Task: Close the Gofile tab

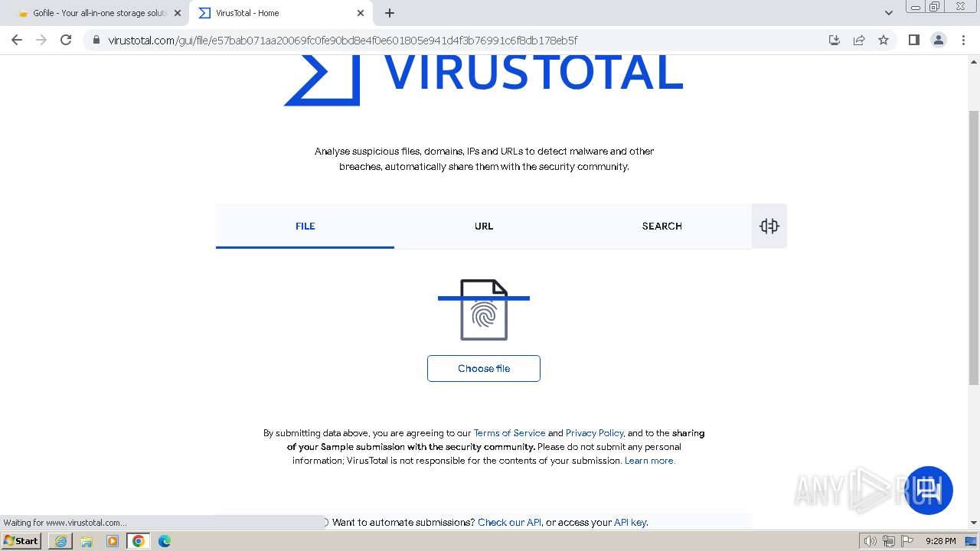Action: tap(178, 13)
